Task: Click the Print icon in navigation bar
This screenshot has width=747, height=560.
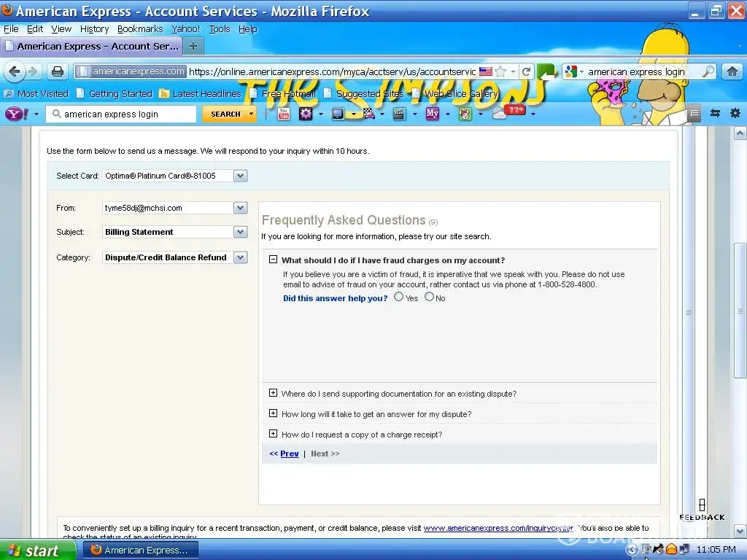Action: tap(58, 71)
